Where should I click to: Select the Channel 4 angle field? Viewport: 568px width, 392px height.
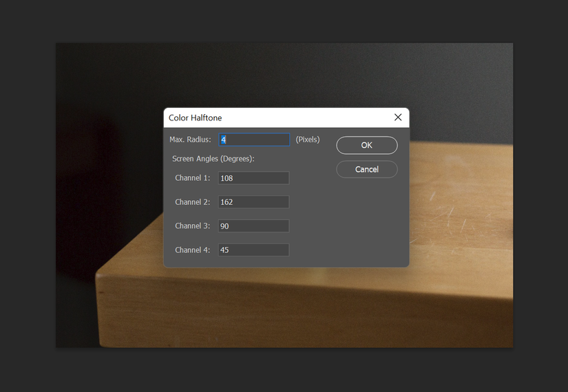point(253,250)
